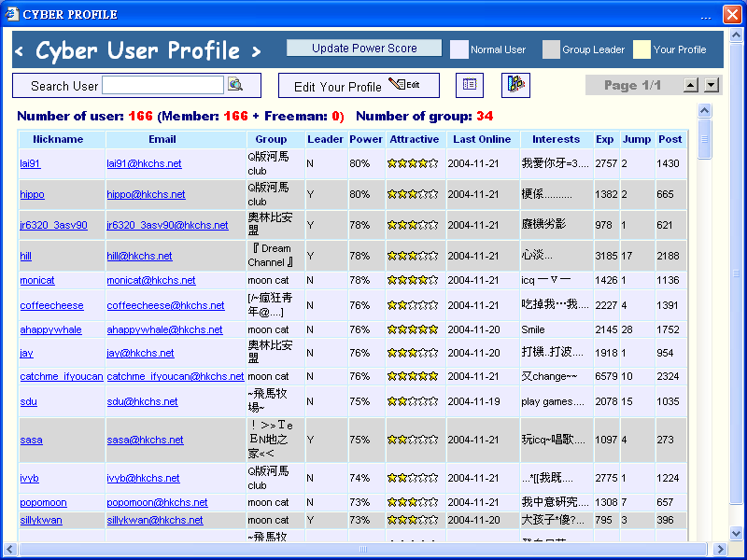The image size is (747, 560).
Task: Go to next page arrow
Action: tap(712, 85)
